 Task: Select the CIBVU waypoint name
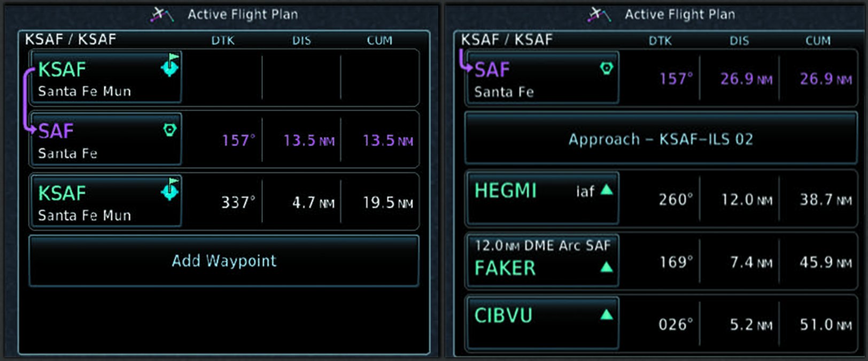point(503,316)
